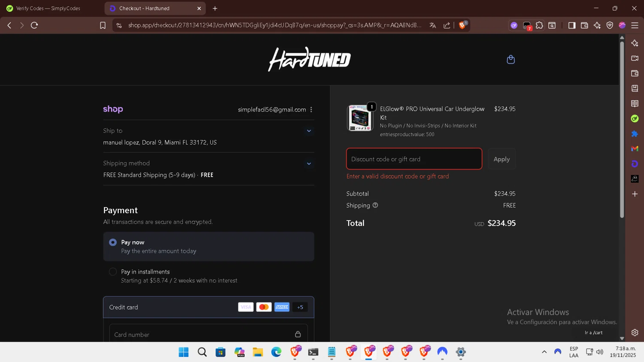The image size is (644, 362).
Task: Click the ELGlow PRO kit product thumbnail
Action: click(x=360, y=118)
